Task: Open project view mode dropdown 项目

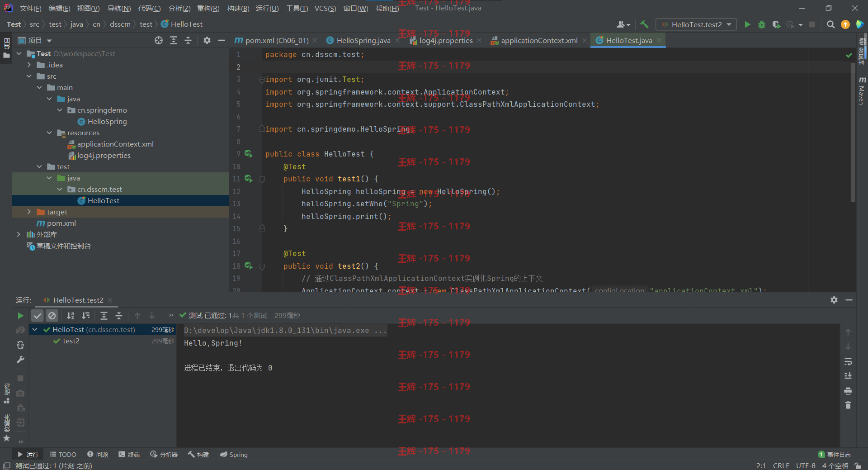Action: [x=35, y=40]
